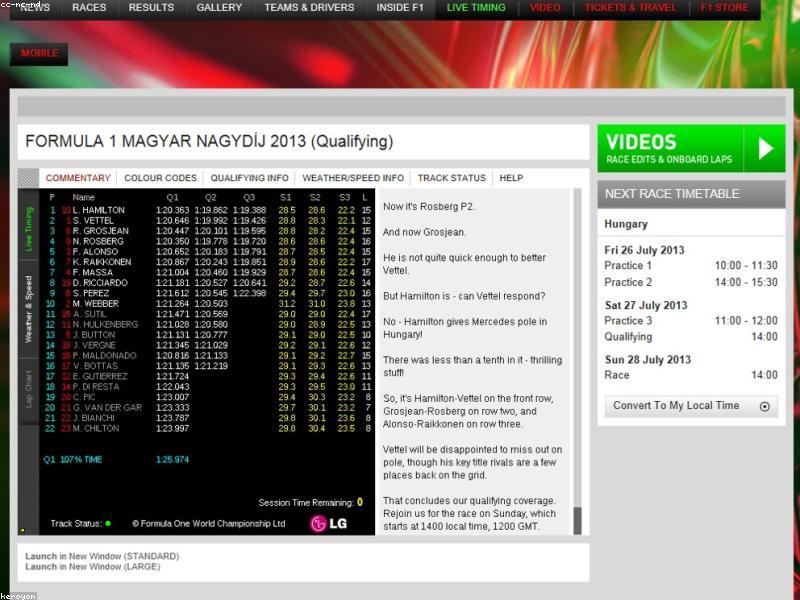800x600 pixels.
Task: Click the Q2 column header
Action: pos(211,197)
